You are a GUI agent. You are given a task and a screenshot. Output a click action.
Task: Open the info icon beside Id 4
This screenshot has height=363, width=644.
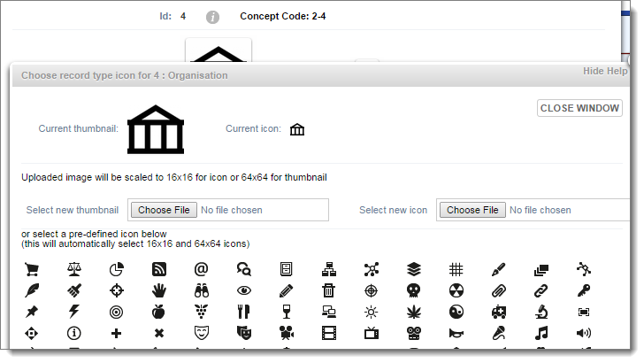click(x=212, y=17)
